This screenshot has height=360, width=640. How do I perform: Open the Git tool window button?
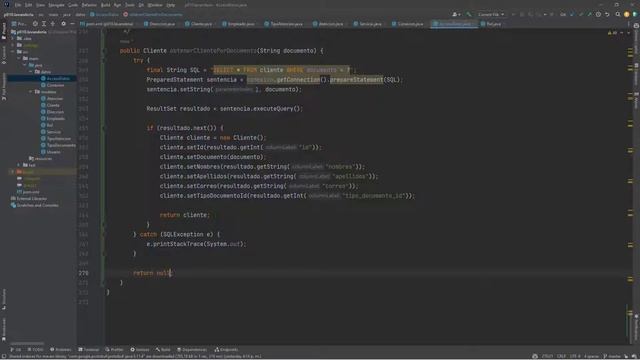point(16,349)
